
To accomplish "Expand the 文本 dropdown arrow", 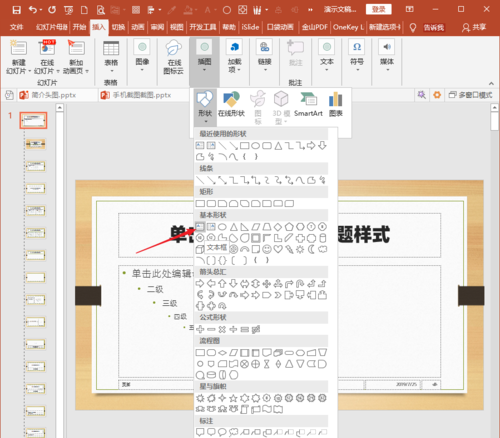I will click(327, 70).
